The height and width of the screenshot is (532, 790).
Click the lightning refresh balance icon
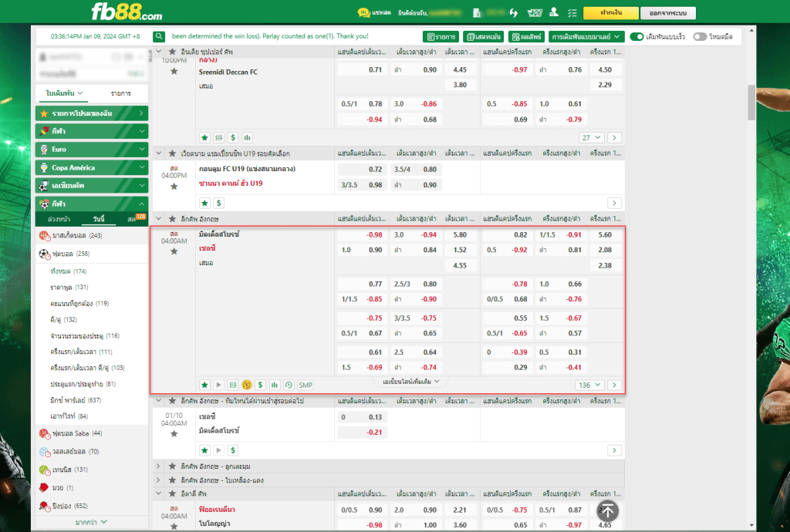[513, 12]
